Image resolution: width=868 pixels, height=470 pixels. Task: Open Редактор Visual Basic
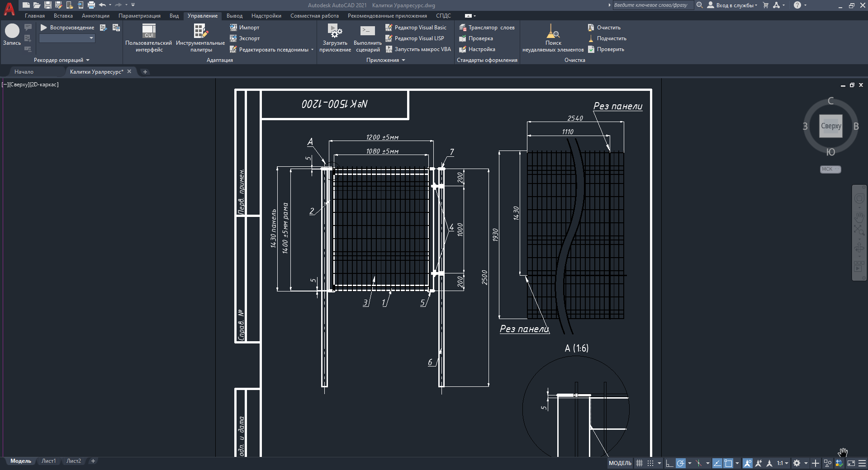tap(416, 28)
